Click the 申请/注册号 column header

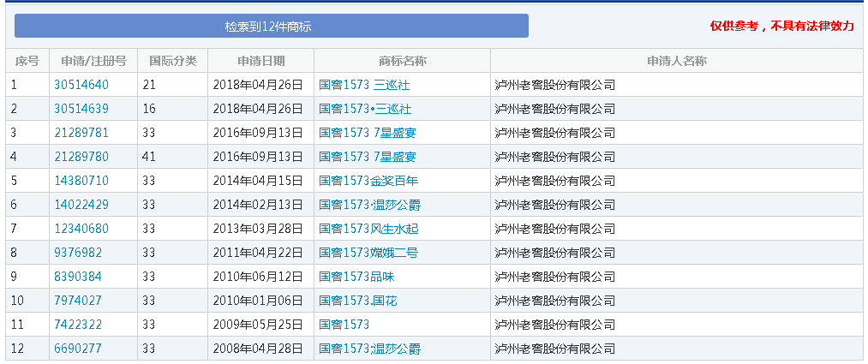93,61
